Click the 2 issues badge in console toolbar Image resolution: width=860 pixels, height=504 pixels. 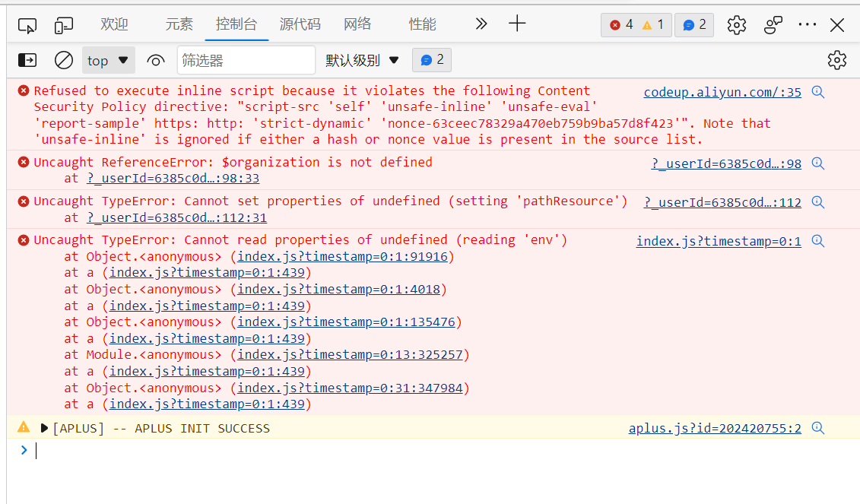pyautogui.click(x=432, y=60)
